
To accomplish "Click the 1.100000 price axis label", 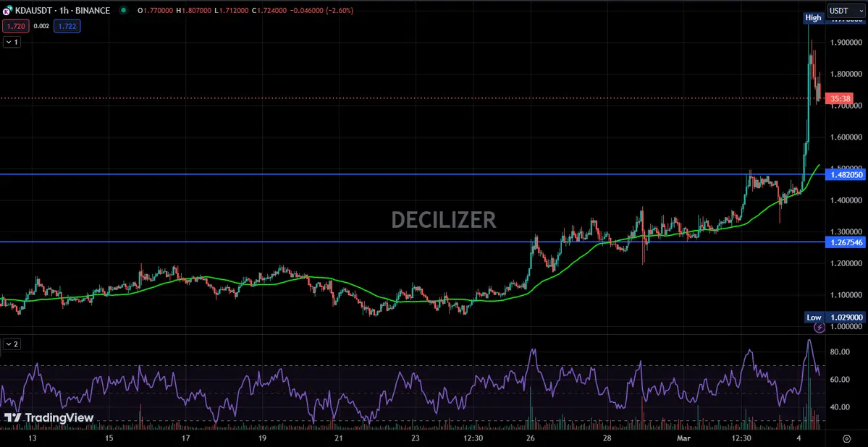I will [847, 295].
